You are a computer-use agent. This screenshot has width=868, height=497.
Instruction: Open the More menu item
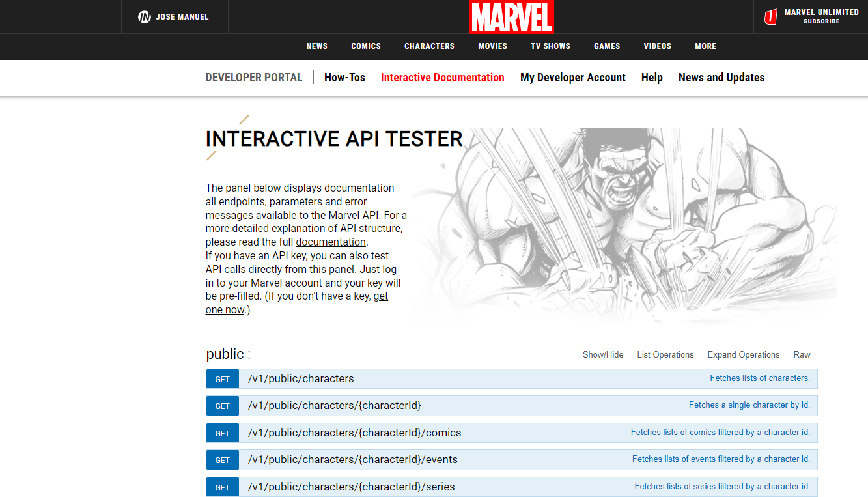click(705, 46)
